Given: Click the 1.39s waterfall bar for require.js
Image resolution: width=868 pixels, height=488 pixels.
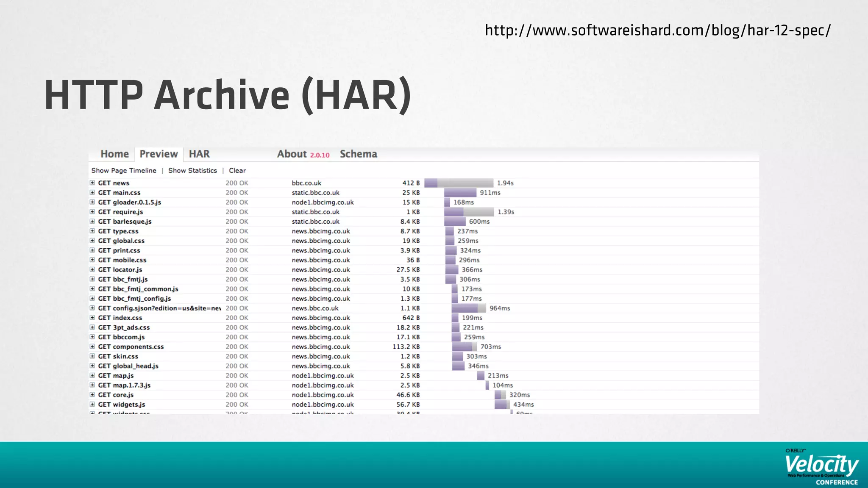Looking at the screenshot, I should coord(469,212).
